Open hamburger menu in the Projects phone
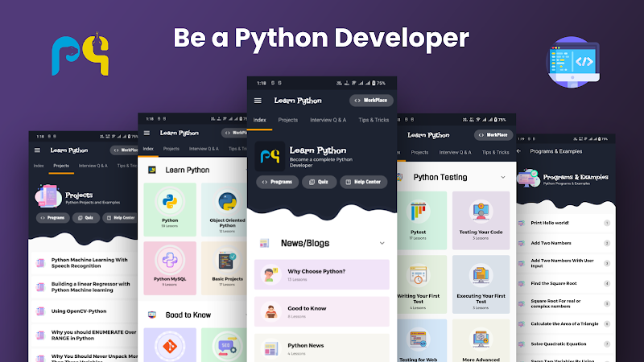 [37, 150]
